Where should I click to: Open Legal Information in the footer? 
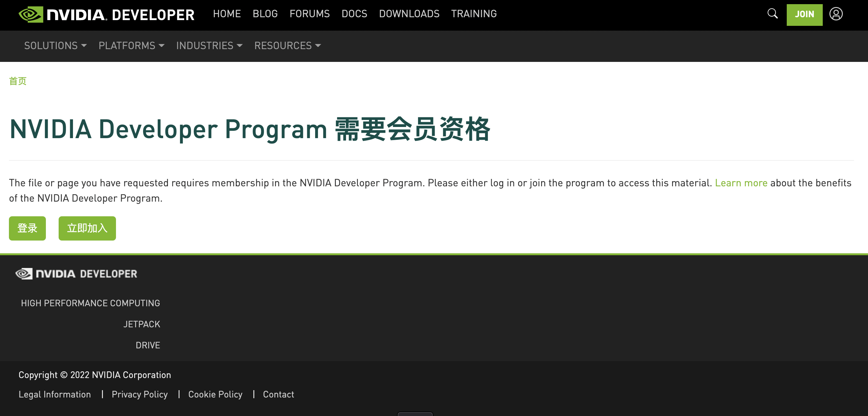pyautogui.click(x=54, y=394)
